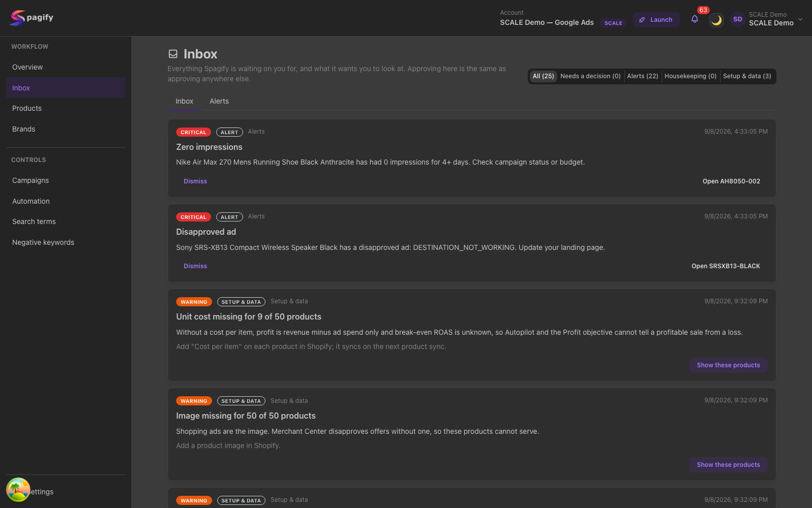Switch to the Alerts tab

click(219, 101)
